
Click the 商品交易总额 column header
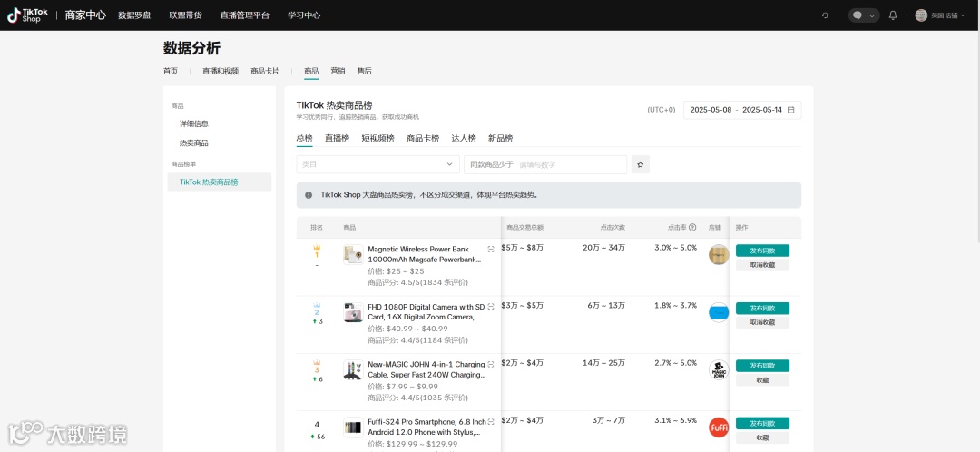coord(524,228)
